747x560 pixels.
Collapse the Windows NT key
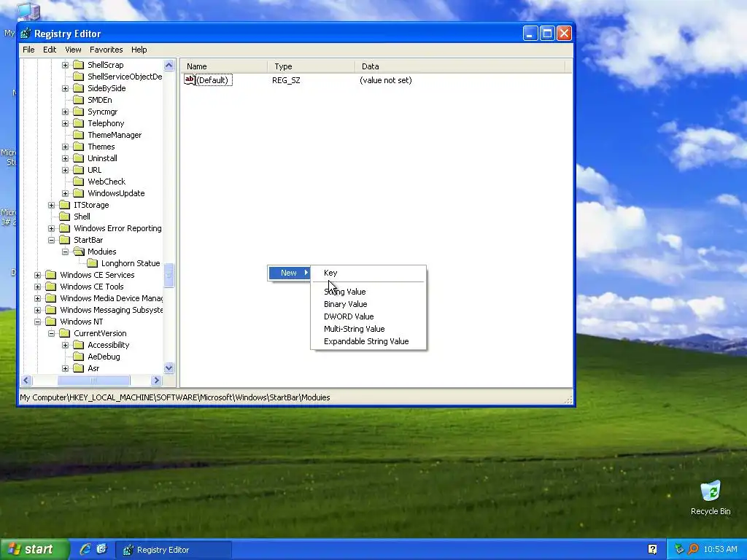(x=38, y=322)
